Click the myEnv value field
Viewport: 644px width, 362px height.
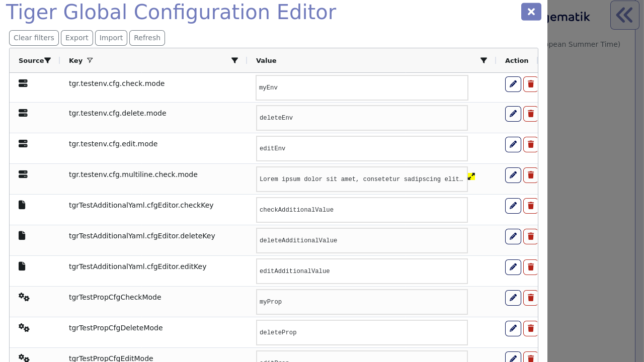coord(362,88)
